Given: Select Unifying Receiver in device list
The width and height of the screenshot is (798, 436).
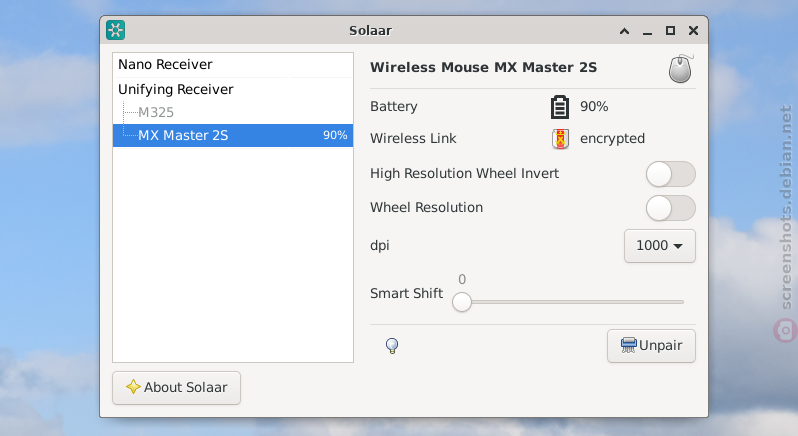Looking at the screenshot, I should pos(233,90).
